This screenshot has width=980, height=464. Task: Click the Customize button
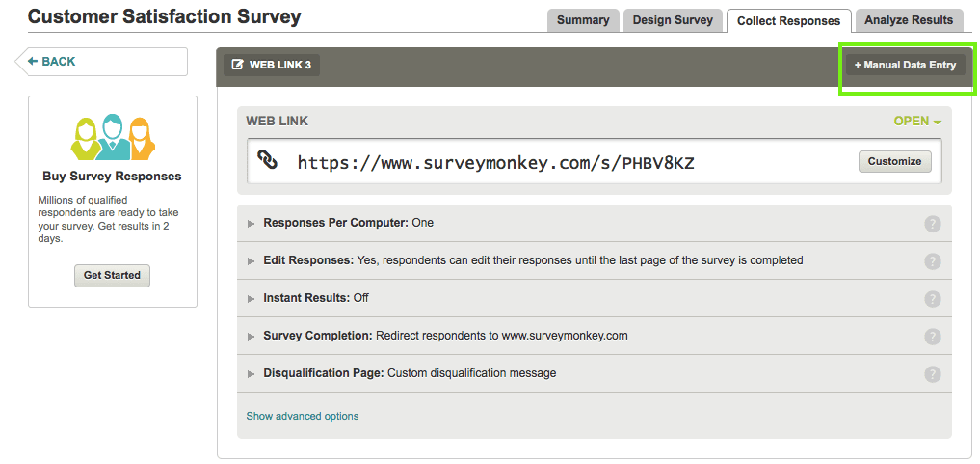pyautogui.click(x=894, y=161)
